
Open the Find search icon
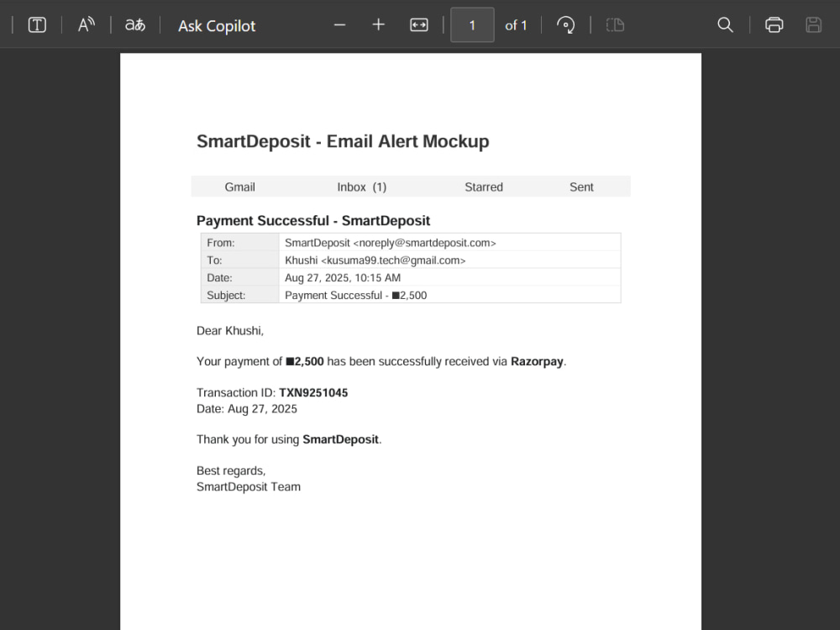tap(725, 25)
